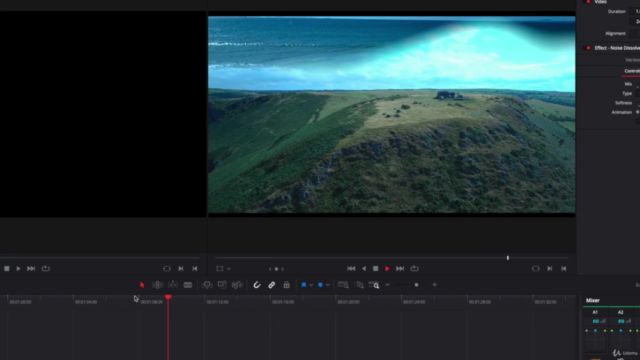The height and width of the screenshot is (360, 640).
Task: Click the Overwrite Clip toolbar icon
Action: pos(222,285)
